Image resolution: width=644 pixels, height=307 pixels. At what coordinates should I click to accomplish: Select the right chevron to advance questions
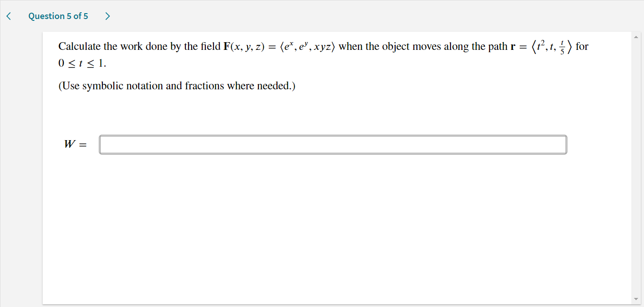tap(107, 15)
